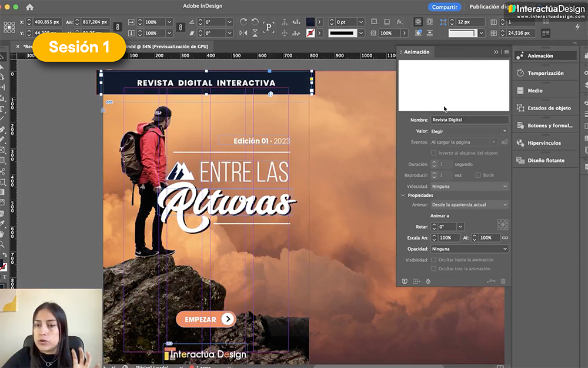This screenshot has width=588, height=368.
Task: Click the animation origin reference grid
Action: (503, 224)
